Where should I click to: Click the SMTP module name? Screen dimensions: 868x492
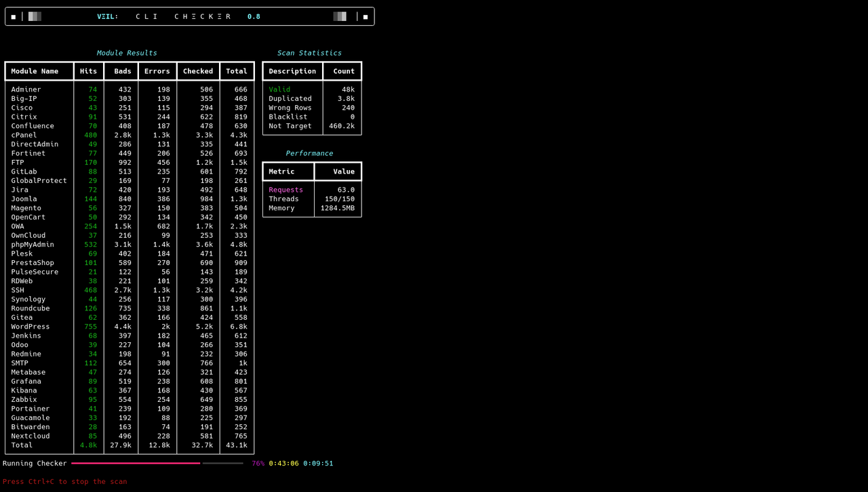(20, 363)
